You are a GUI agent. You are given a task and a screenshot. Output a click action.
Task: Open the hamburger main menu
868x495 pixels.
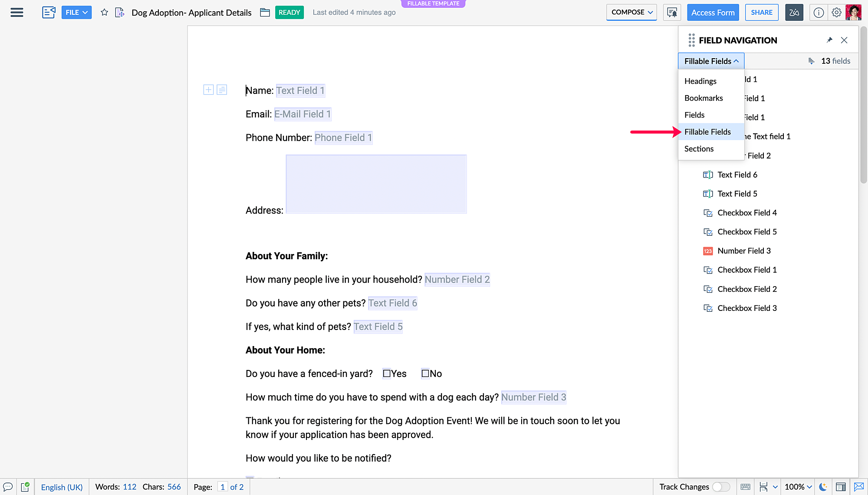click(x=16, y=12)
